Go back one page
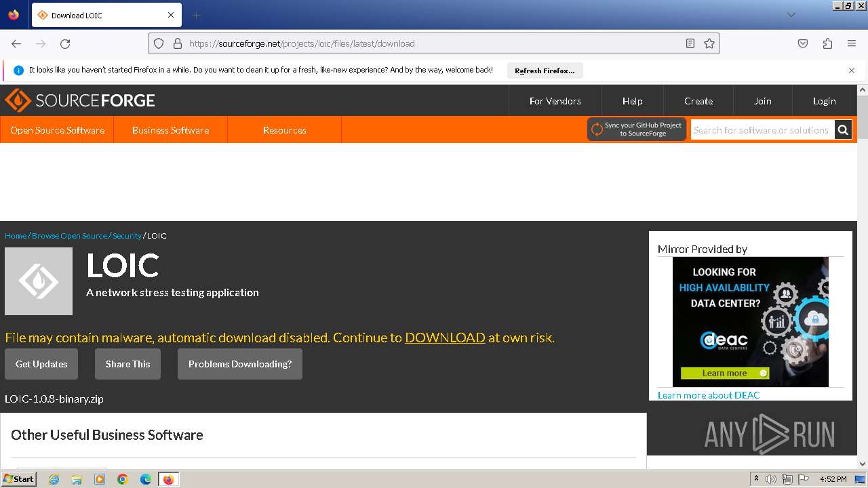868x488 pixels. [16, 43]
